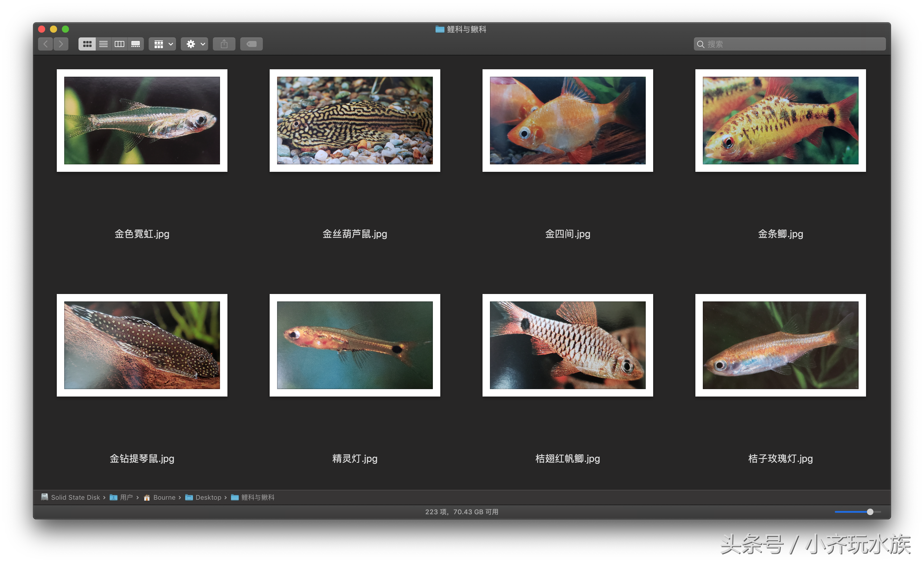Click the status text 223 项, 70.43 GB 可用
The image size is (924, 563).
pos(462,512)
